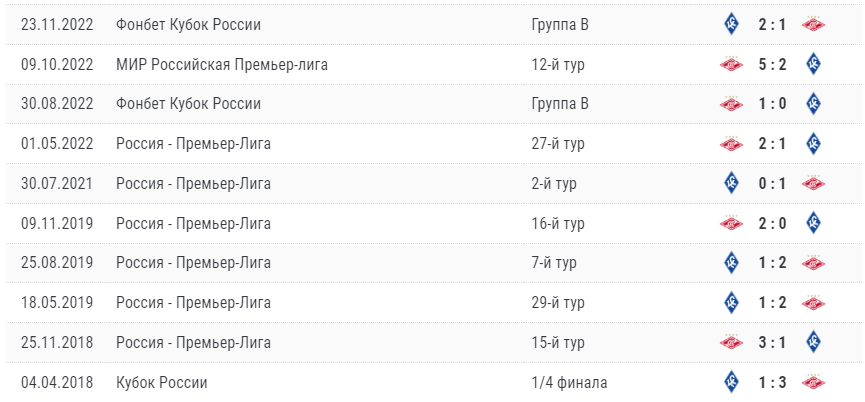Open the 2 : 1 score from 23.11.2022
This screenshot has height=402, width=865.
tap(772, 25)
